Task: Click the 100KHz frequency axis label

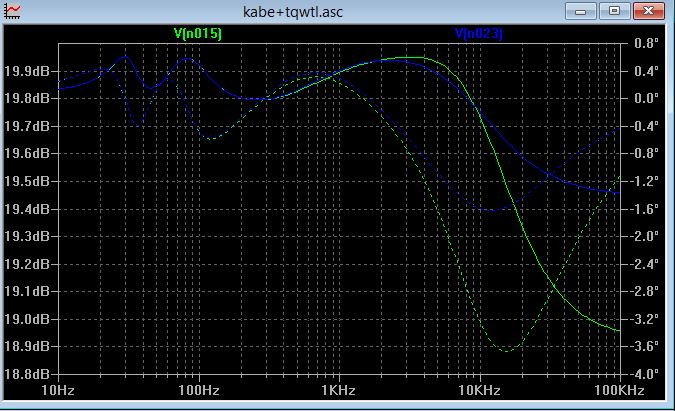Action: click(619, 390)
